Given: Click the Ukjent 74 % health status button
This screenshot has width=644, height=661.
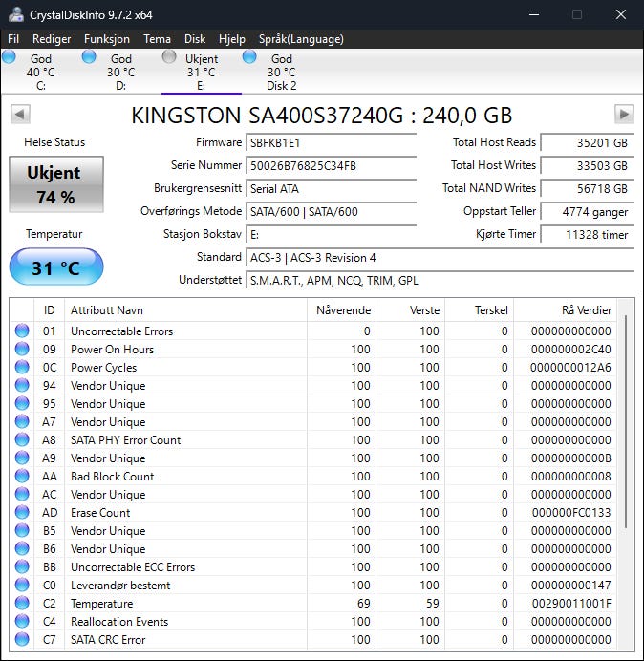Looking at the screenshot, I should pyautogui.click(x=56, y=185).
